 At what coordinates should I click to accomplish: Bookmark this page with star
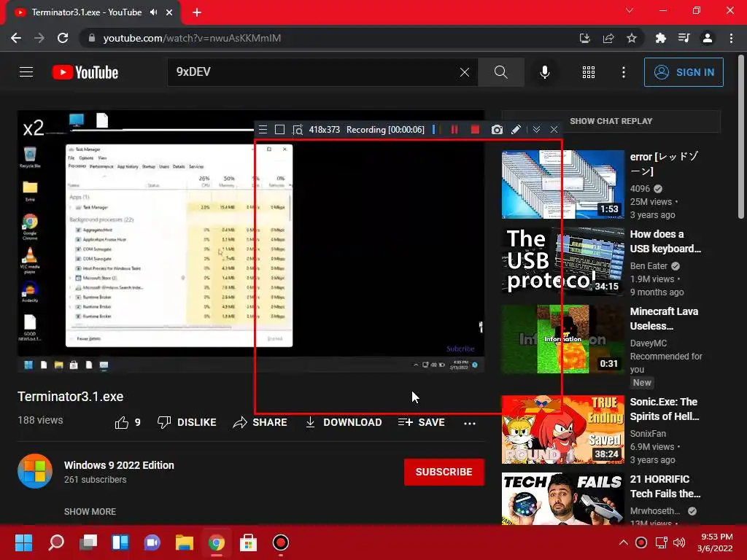pos(632,38)
